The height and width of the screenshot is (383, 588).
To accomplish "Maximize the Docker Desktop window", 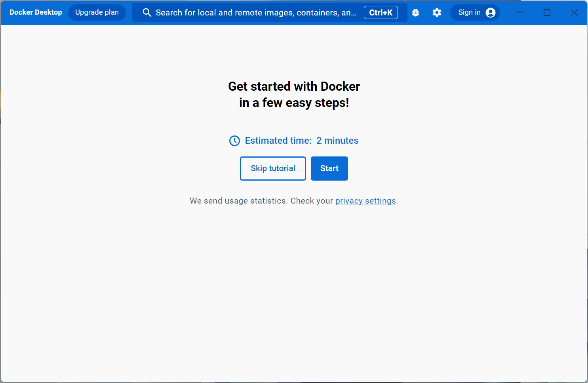I will [547, 13].
